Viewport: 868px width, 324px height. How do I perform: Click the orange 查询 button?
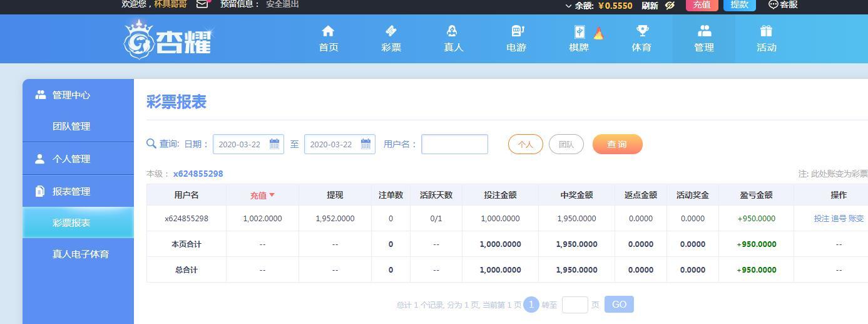click(618, 144)
